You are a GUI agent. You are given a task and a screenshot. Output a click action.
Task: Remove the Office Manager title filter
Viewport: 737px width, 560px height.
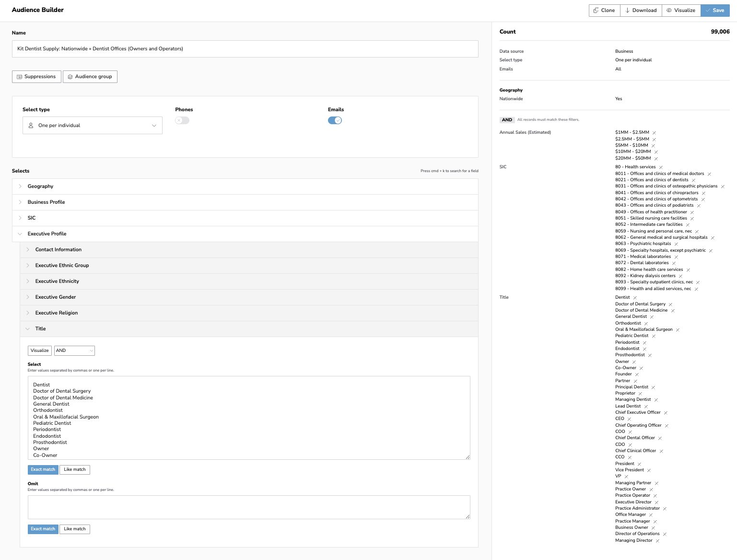point(651,515)
